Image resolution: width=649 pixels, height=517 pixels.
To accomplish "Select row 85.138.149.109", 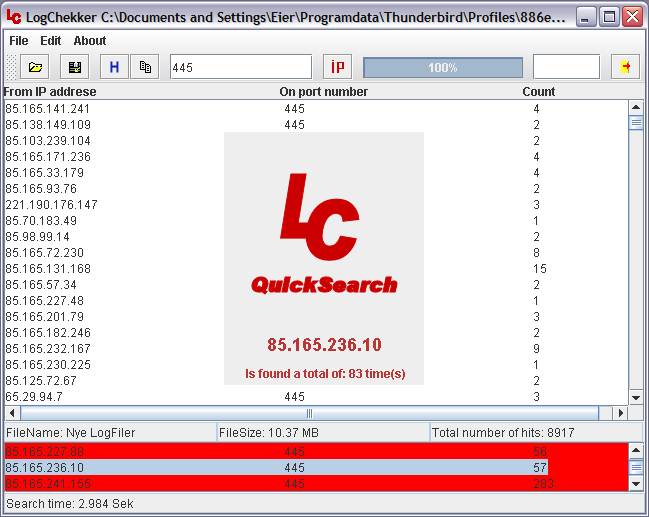I will point(316,125).
